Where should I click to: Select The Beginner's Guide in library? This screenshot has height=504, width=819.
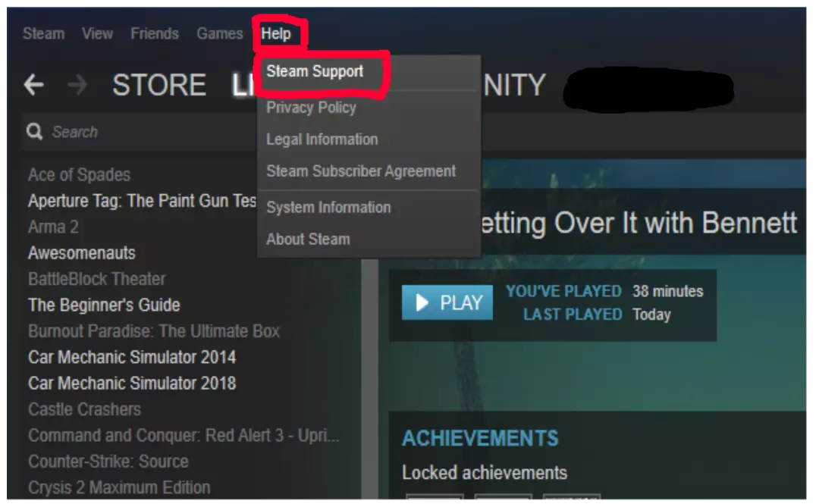104,305
